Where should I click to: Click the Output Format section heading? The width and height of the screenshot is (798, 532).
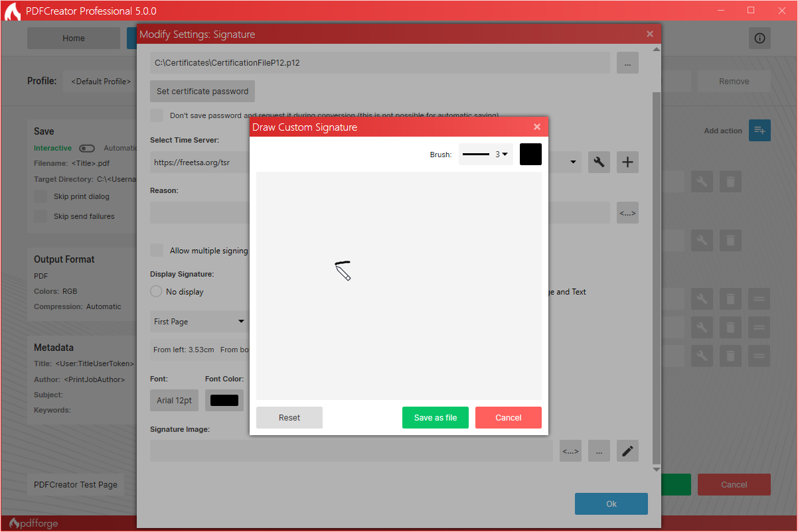(x=64, y=259)
